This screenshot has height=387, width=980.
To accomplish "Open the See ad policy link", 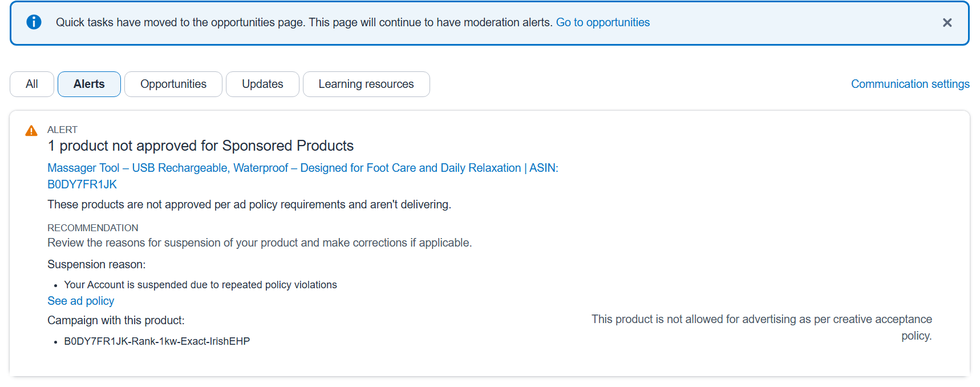I will [80, 301].
